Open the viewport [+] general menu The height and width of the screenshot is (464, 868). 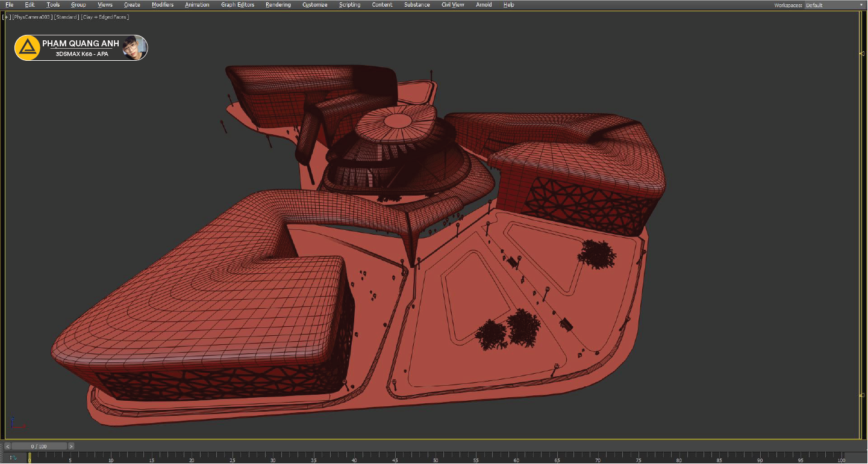point(7,17)
